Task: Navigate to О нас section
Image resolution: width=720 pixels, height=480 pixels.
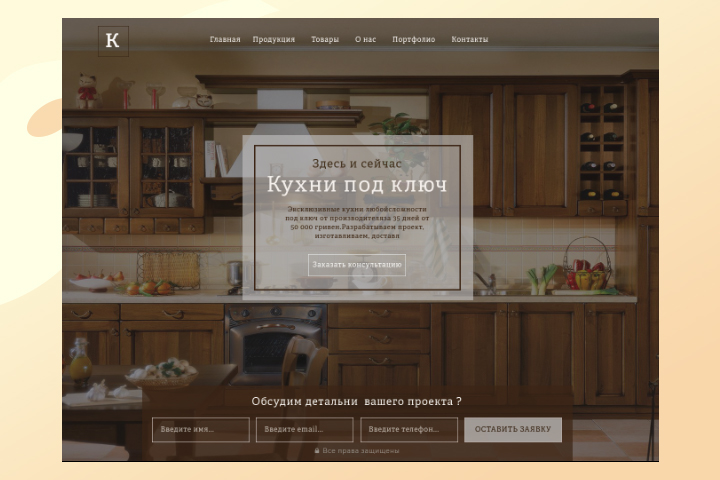Action: click(366, 40)
